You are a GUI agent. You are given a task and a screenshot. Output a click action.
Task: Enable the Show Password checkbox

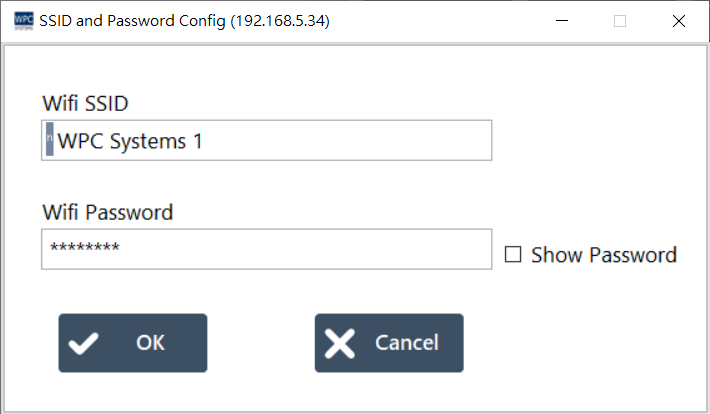point(513,255)
